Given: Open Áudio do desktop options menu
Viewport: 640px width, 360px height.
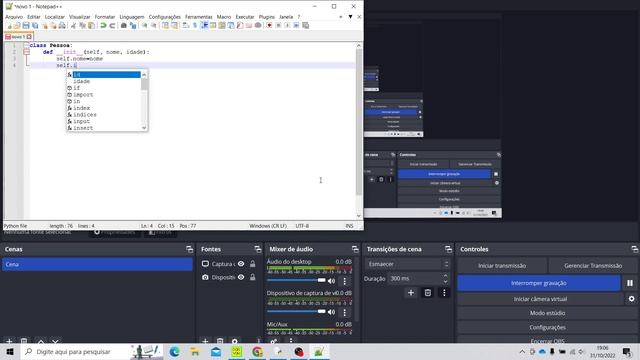Looking at the screenshot, I should 344,281.
